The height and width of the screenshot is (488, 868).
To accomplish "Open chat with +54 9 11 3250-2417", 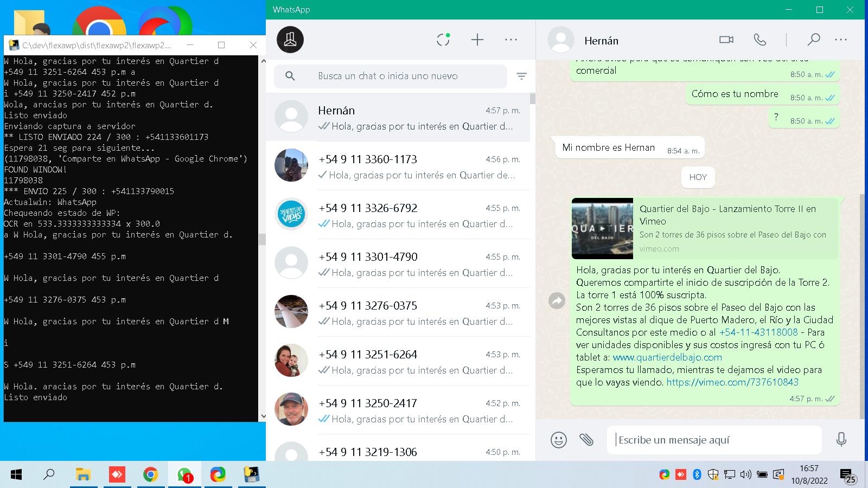I will pyautogui.click(x=398, y=410).
